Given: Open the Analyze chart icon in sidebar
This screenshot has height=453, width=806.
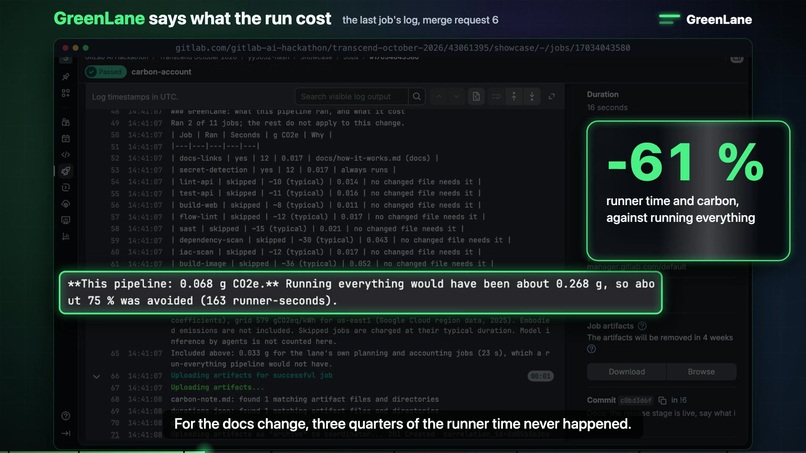Looking at the screenshot, I should point(66,237).
